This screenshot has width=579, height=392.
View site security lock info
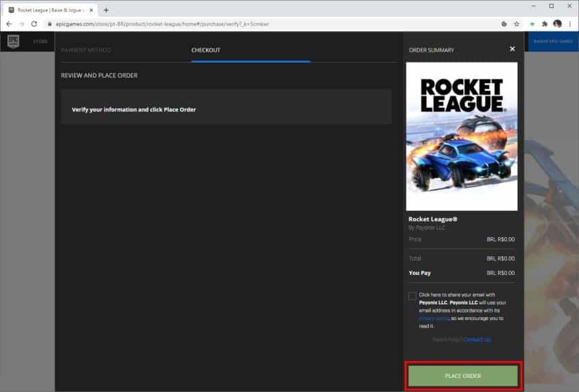click(x=49, y=24)
